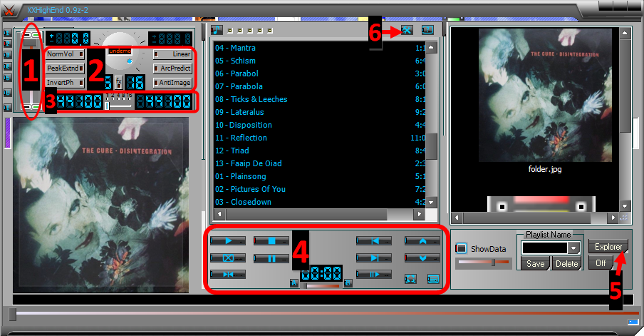
Task: Skip to the previous track
Action: tap(374, 240)
